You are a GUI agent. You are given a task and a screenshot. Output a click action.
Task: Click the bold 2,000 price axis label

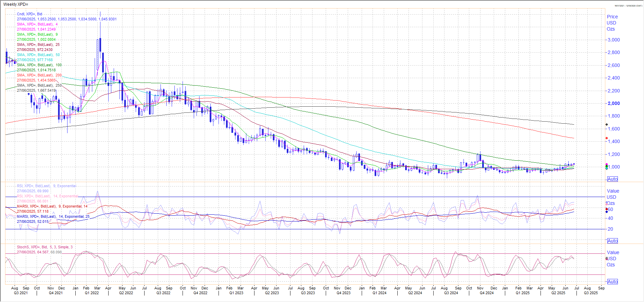click(x=613, y=103)
